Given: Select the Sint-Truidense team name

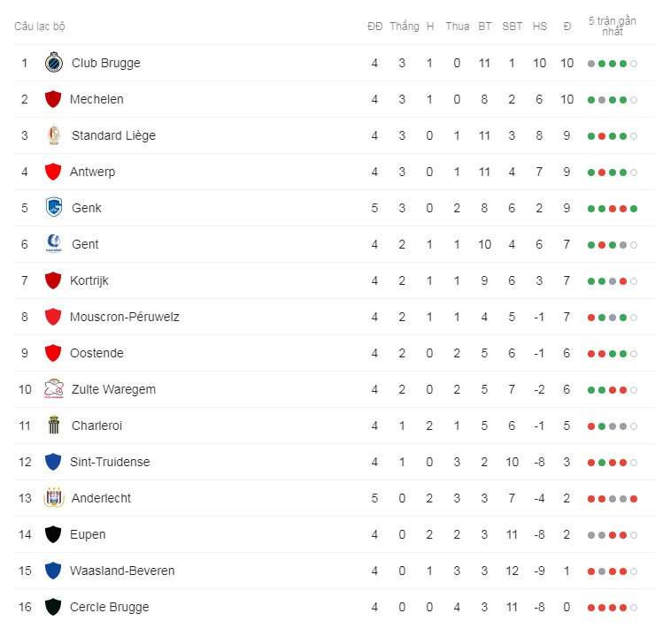Looking at the screenshot, I should 110,462.
